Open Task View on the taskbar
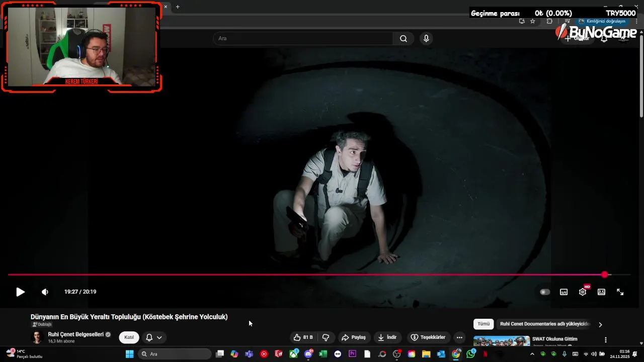Image resolution: width=644 pixels, height=362 pixels. tap(220, 354)
